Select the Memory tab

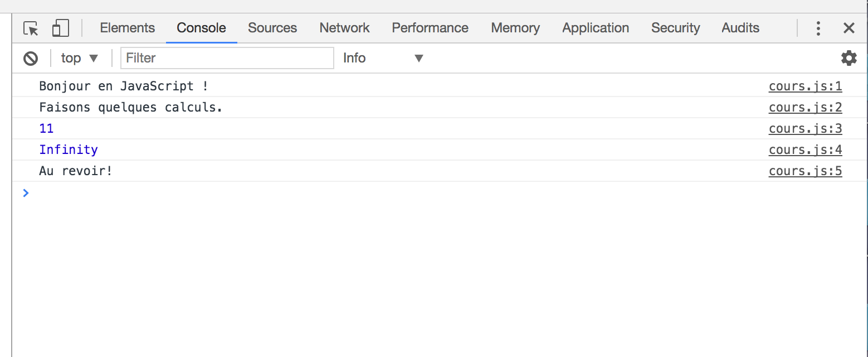(515, 28)
